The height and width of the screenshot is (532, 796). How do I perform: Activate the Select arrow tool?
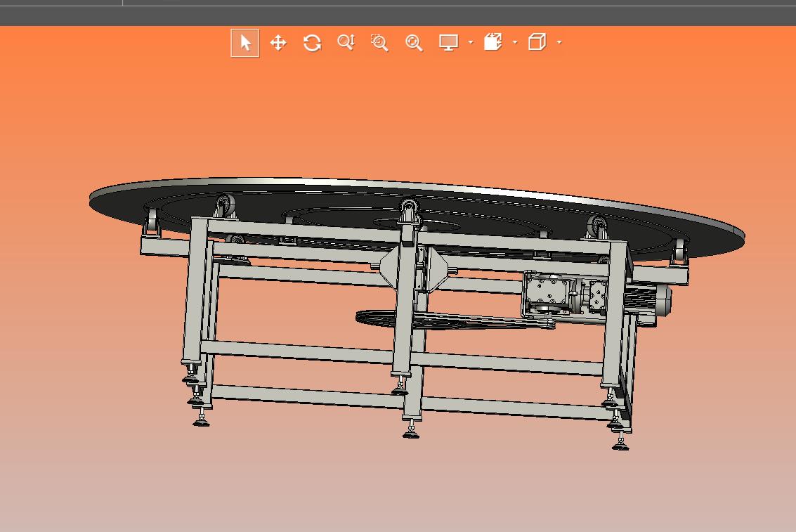(x=245, y=43)
